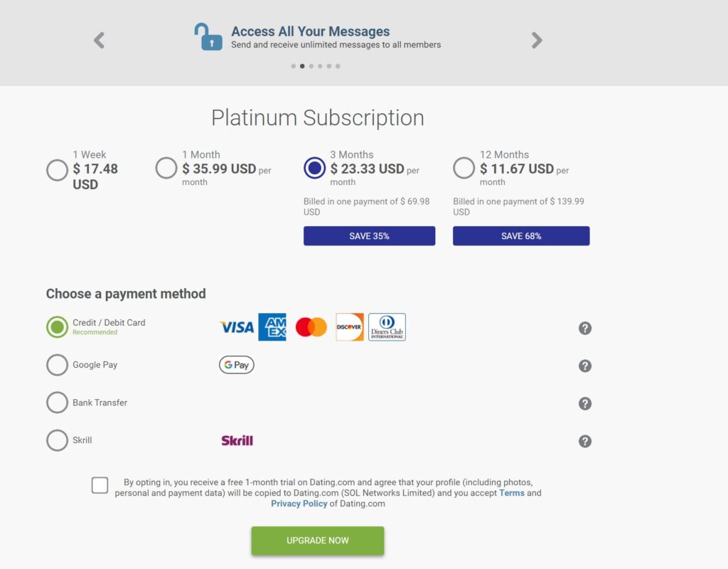Open the Terms link

[x=511, y=493]
